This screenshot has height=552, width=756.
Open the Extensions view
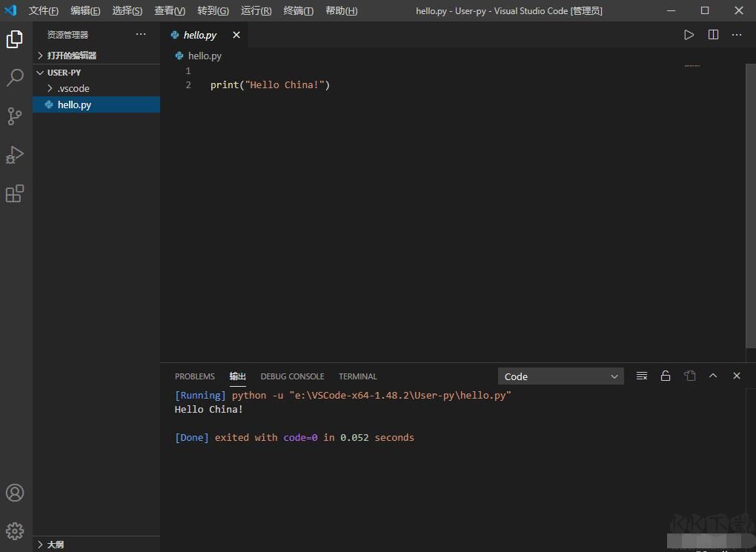tap(16, 193)
